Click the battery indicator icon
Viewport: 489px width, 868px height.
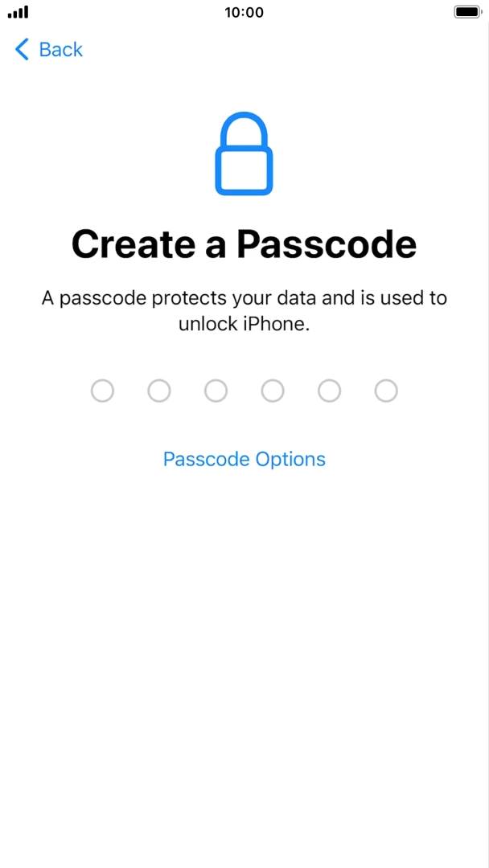click(x=466, y=11)
